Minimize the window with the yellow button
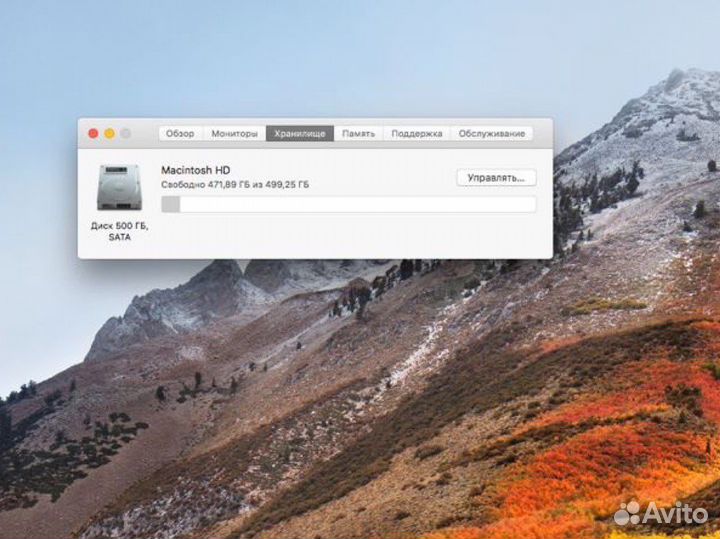This screenshot has height=539, width=720. [110, 134]
